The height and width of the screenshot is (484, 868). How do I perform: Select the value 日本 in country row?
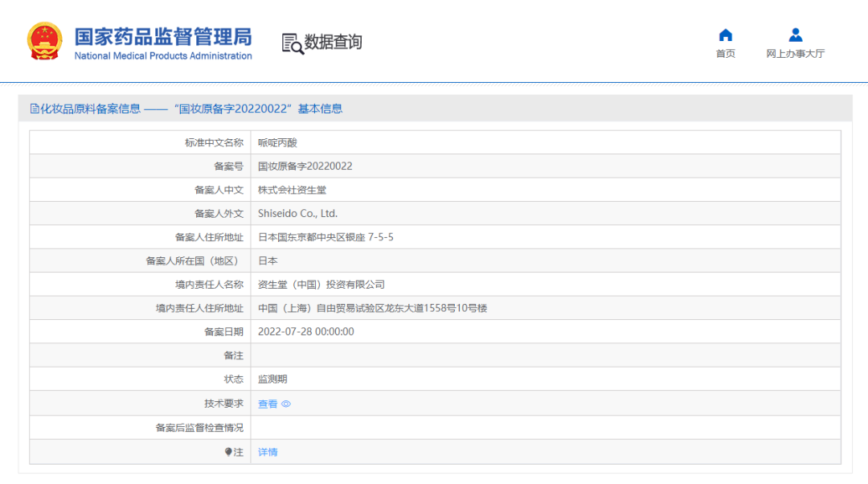click(268, 260)
